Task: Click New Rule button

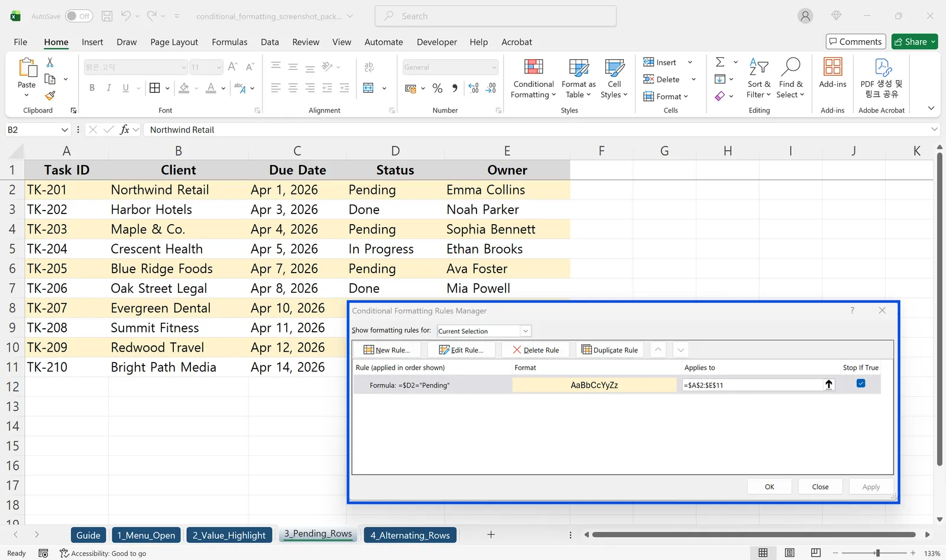Action: (x=387, y=350)
